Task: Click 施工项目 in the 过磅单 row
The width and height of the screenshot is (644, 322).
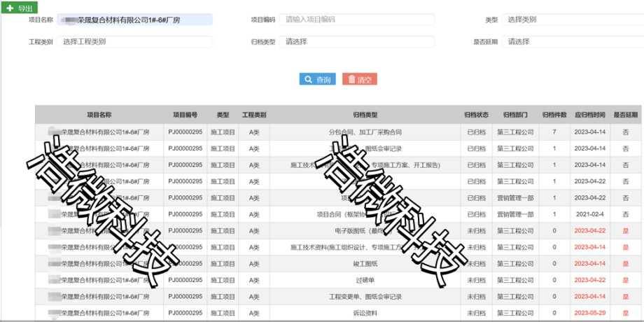Action: coord(223,280)
